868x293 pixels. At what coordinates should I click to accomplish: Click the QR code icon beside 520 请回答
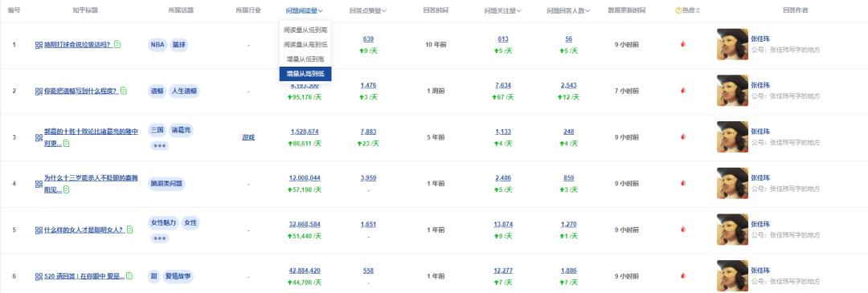coord(39,276)
